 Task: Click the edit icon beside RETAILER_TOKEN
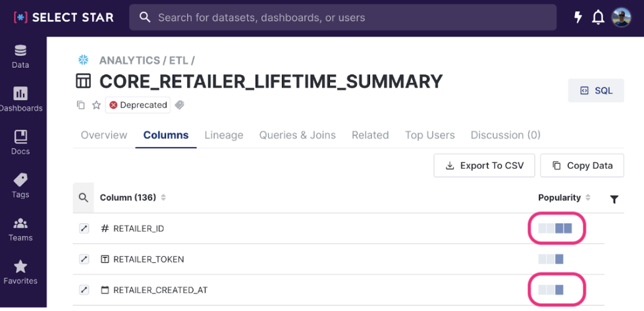[x=84, y=259]
